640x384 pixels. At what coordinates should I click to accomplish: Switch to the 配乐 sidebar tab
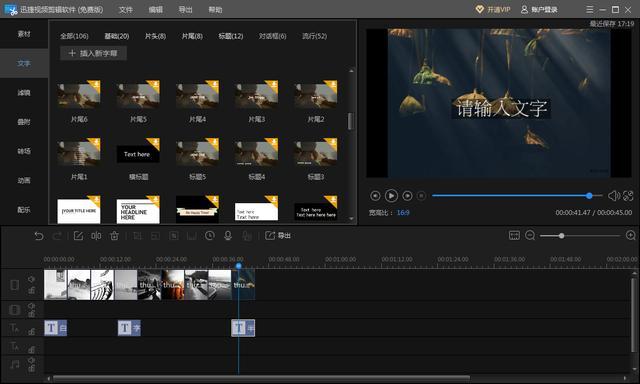point(24,210)
